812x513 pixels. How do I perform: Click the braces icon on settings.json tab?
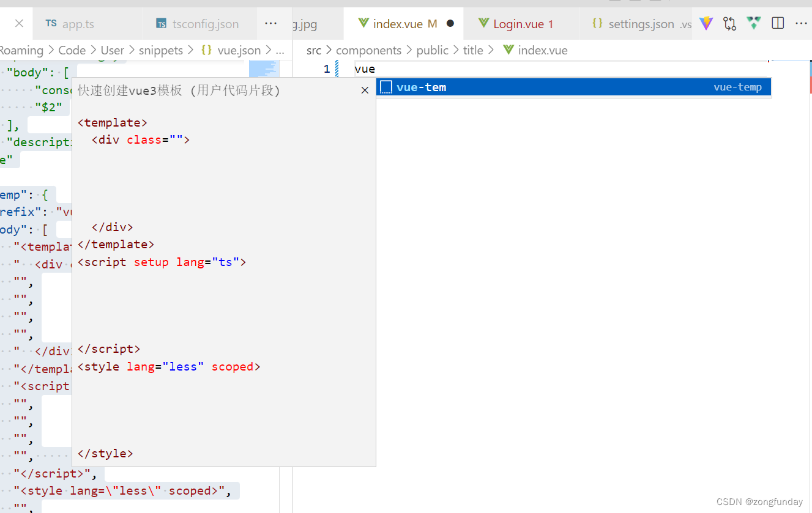tap(598, 24)
